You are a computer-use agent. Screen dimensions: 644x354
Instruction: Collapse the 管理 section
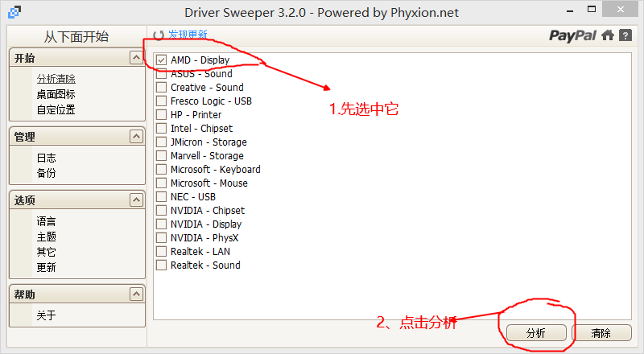tap(136, 136)
